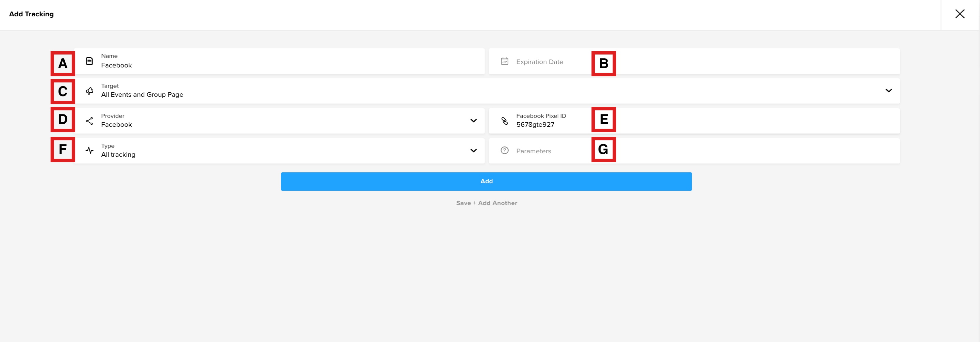Click the link icon for Facebook Pixel ID
This screenshot has width=980, height=342.
coord(504,121)
